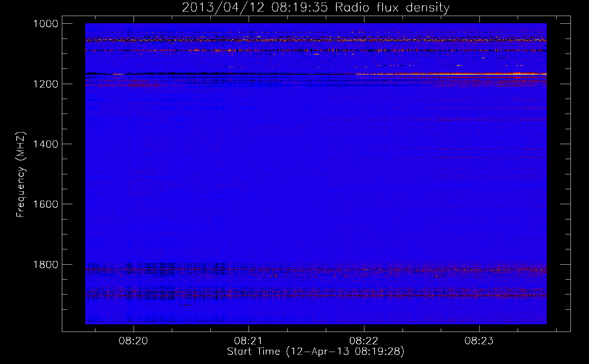Click the 1400 frequency tick label

pyautogui.click(x=46, y=144)
